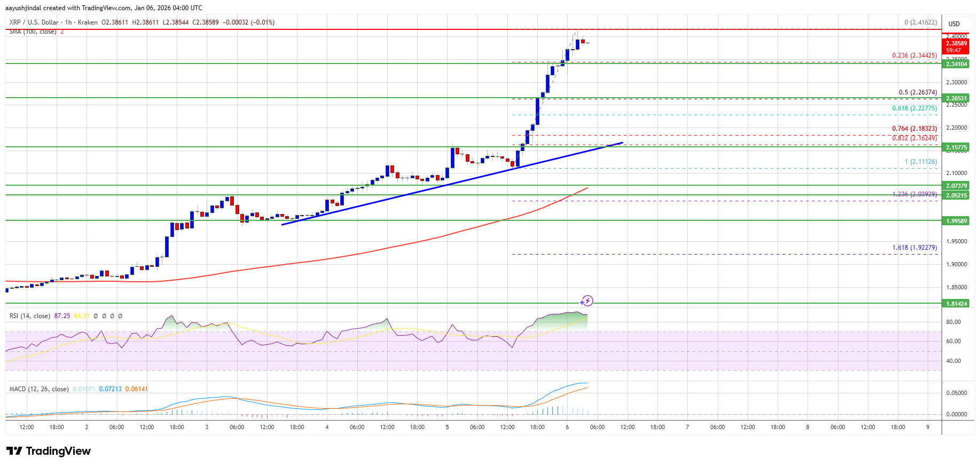The image size is (980, 467).
Task: Click the 0.5 (2.26374) Fibonacci level label
Action: (x=918, y=92)
